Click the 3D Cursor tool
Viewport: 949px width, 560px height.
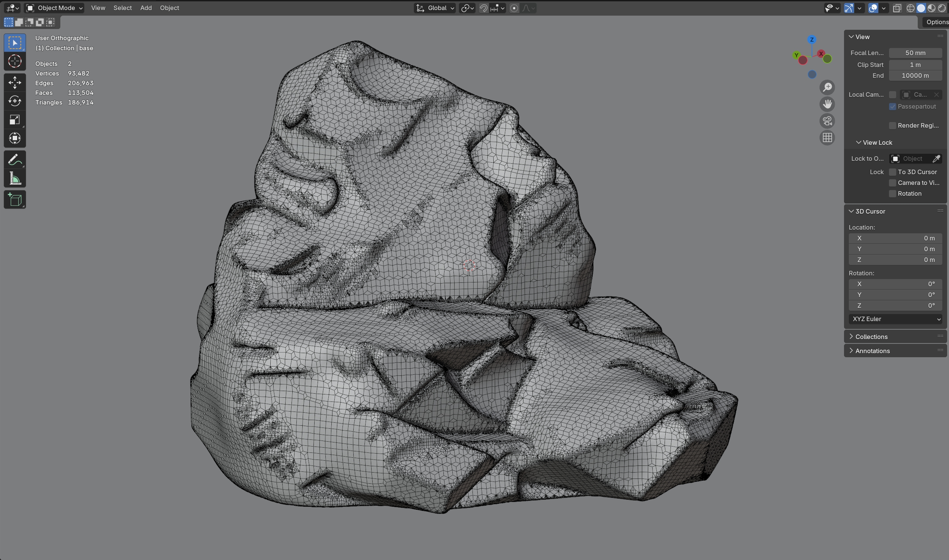point(15,61)
